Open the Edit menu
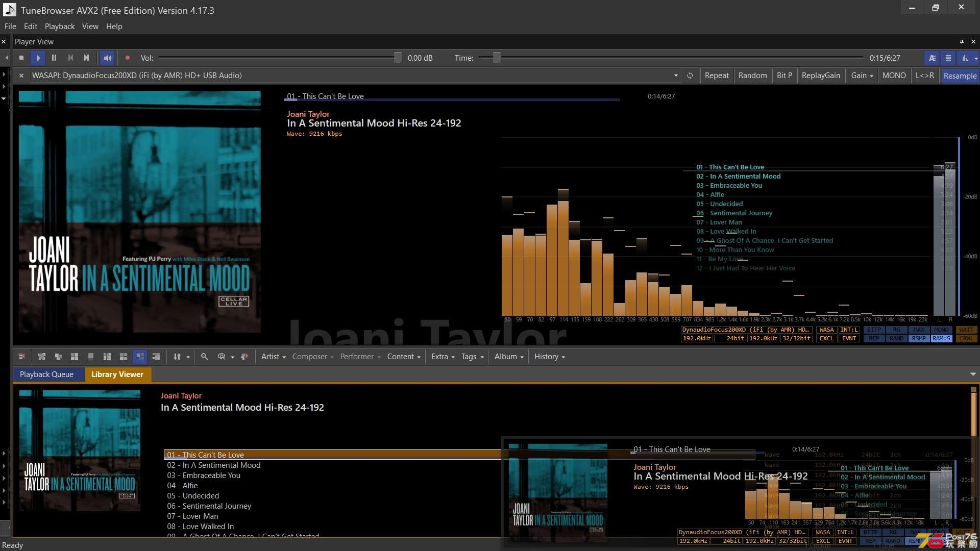Image resolution: width=980 pixels, height=551 pixels. 31,27
